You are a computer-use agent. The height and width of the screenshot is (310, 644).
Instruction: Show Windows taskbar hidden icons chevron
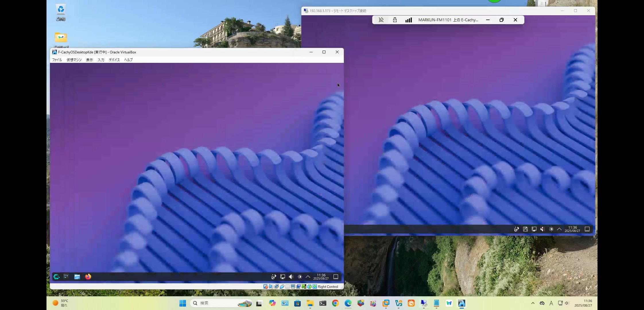click(x=533, y=303)
